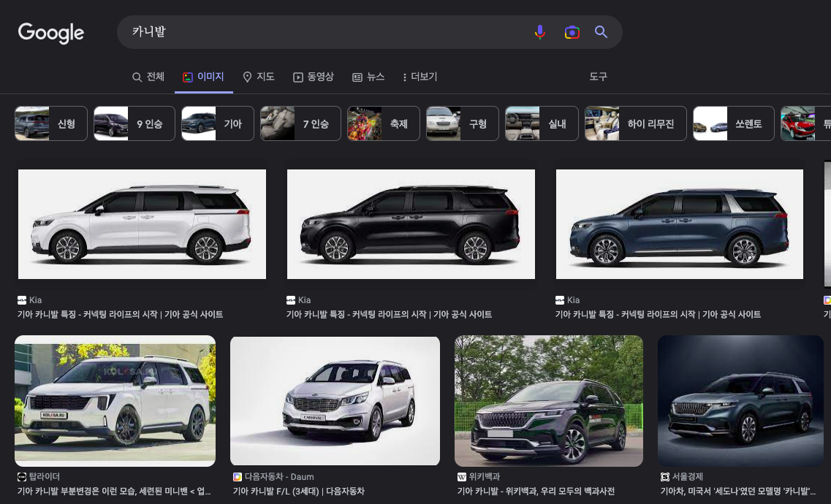
Task: Open the 지도 tab
Action: (259, 77)
